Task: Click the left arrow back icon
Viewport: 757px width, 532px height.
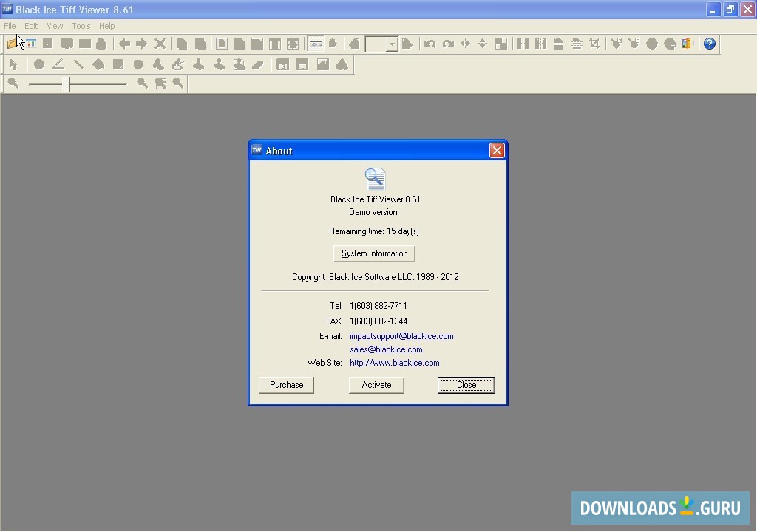Action: (x=124, y=44)
